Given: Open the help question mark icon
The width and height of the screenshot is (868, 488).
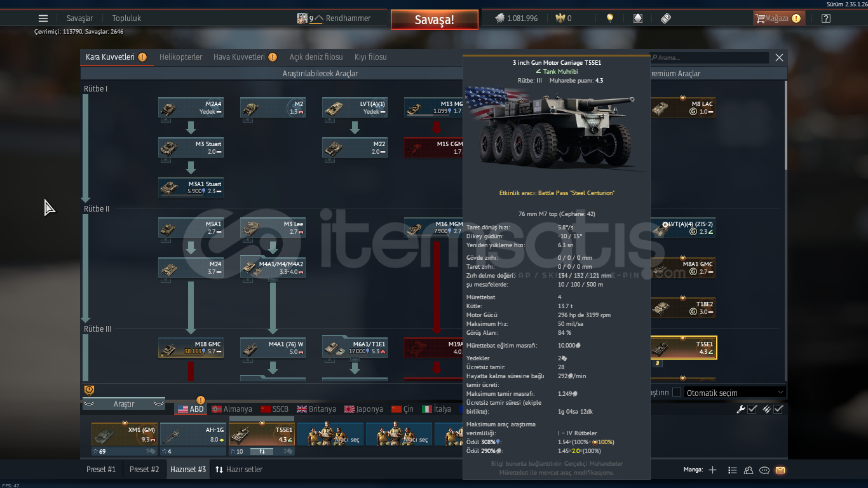Looking at the screenshot, I should pyautogui.click(x=825, y=18).
